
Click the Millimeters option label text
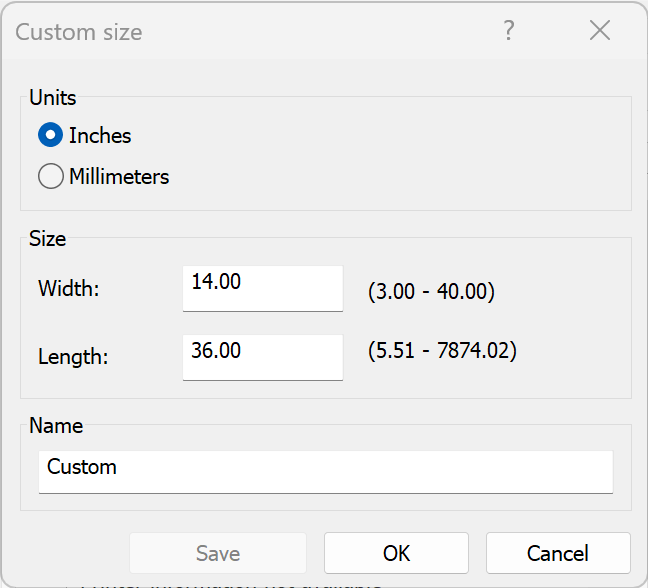pyautogui.click(x=119, y=177)
